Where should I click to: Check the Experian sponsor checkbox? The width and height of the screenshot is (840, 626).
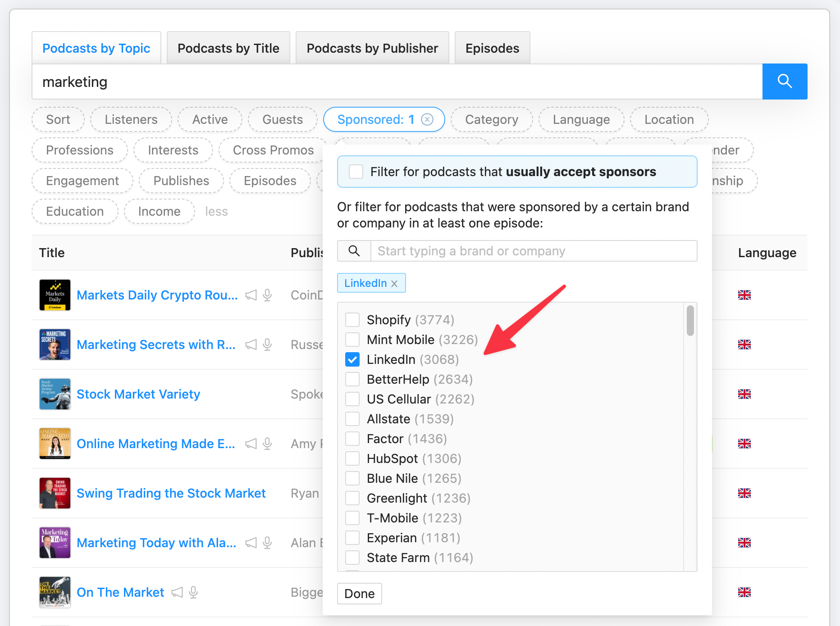352,538
